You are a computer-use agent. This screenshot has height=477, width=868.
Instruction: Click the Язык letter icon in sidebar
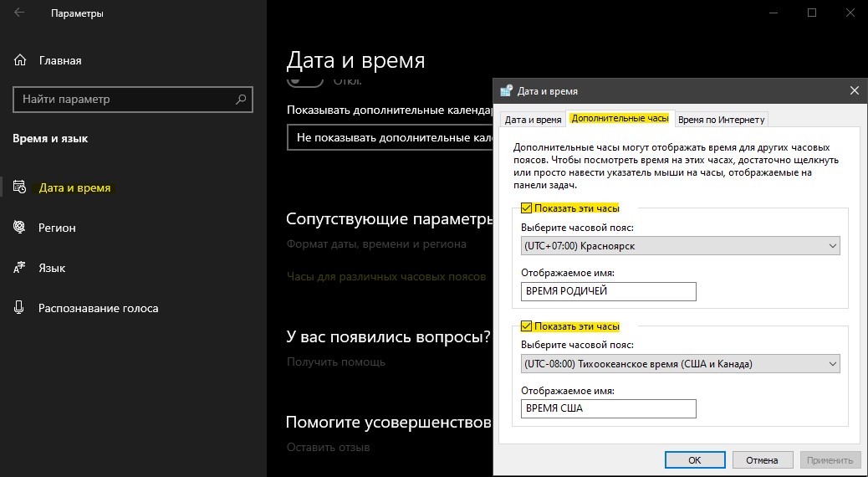coord(19,268)
